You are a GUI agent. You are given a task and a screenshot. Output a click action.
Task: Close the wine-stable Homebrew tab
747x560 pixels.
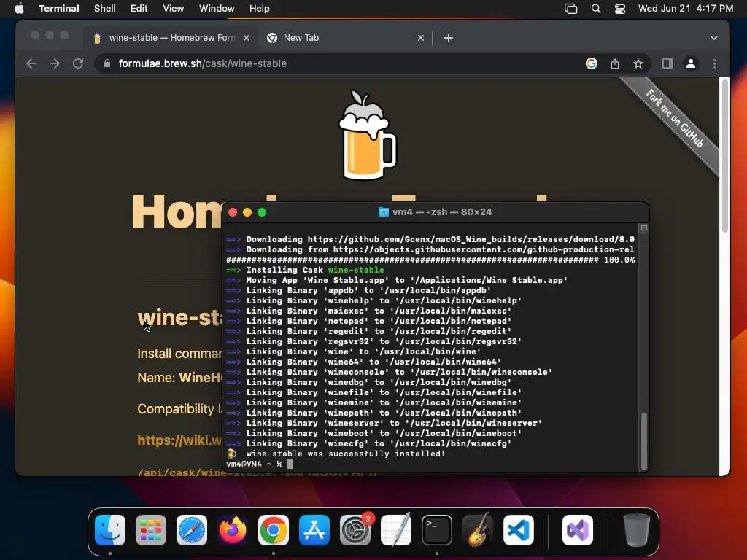pos(247,38)
